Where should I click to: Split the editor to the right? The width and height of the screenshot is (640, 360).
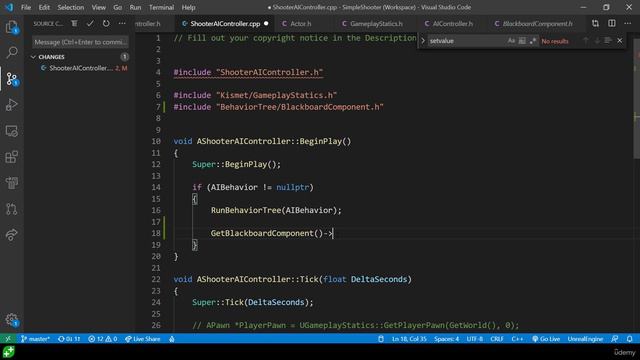coord(611,24)
